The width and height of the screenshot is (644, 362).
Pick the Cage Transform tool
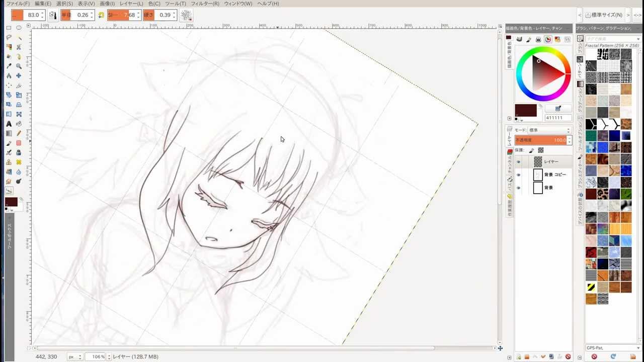pyautogui.click(x=19, y=114)
